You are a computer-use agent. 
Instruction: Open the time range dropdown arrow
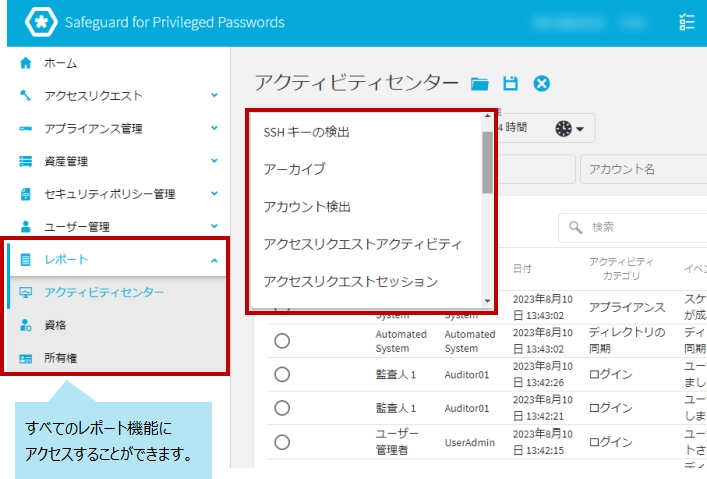580,129
